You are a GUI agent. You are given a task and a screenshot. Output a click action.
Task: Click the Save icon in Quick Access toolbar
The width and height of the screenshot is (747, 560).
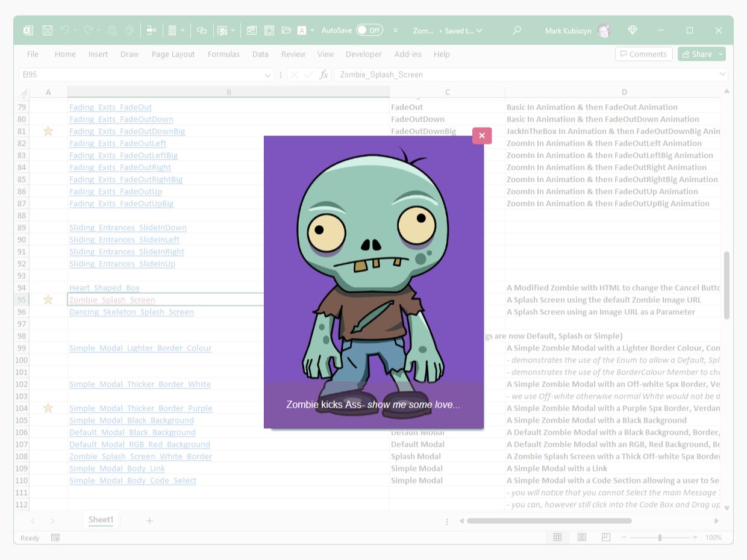click(x=48, y=30)
